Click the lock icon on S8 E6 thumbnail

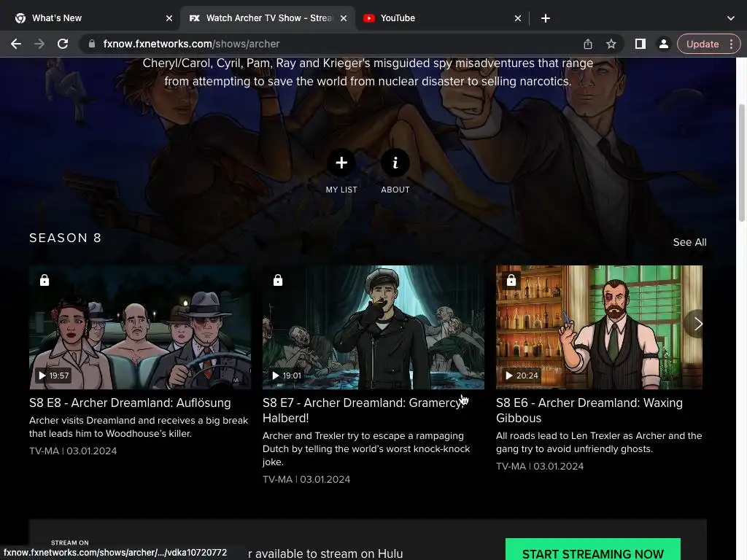(x=511, y=280)
